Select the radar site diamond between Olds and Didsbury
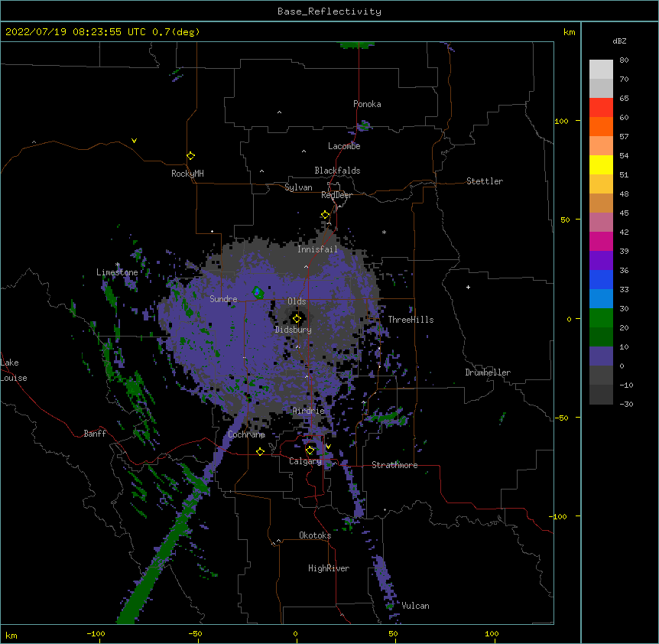Image resolution: width=659 pixels, height=644 pixels. coord(297,319)
